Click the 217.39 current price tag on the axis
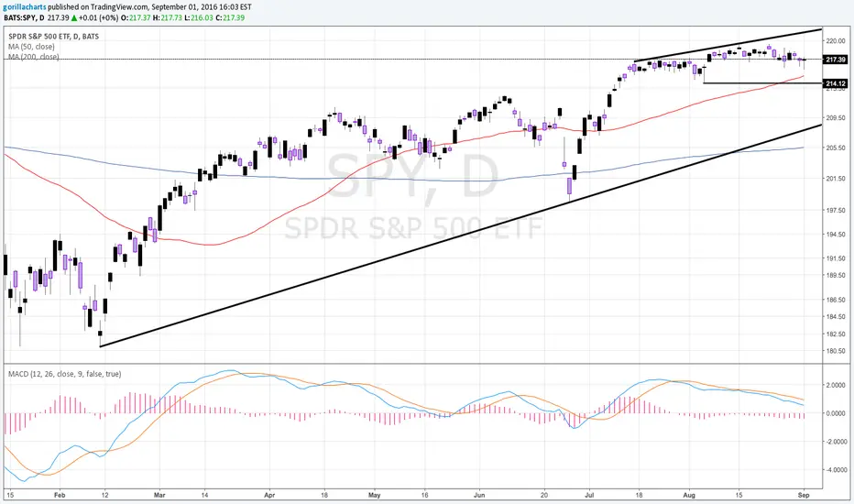This screenshot has width=854, height=504. (836, 60)
